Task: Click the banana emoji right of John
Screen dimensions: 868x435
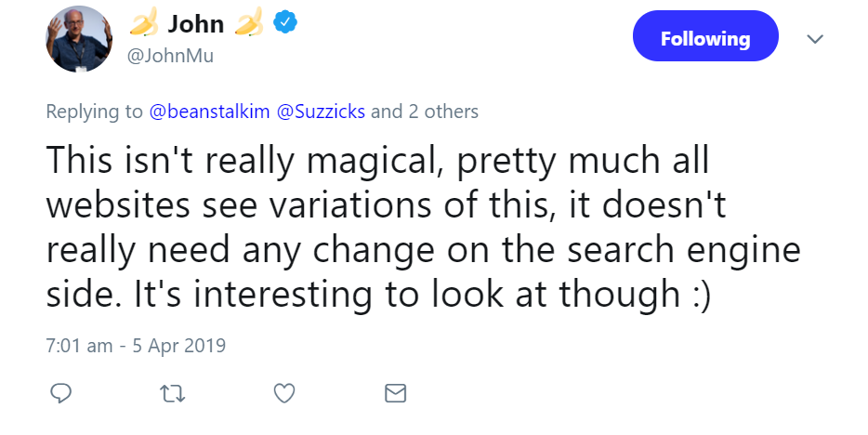Action: (x=249, y=24)
